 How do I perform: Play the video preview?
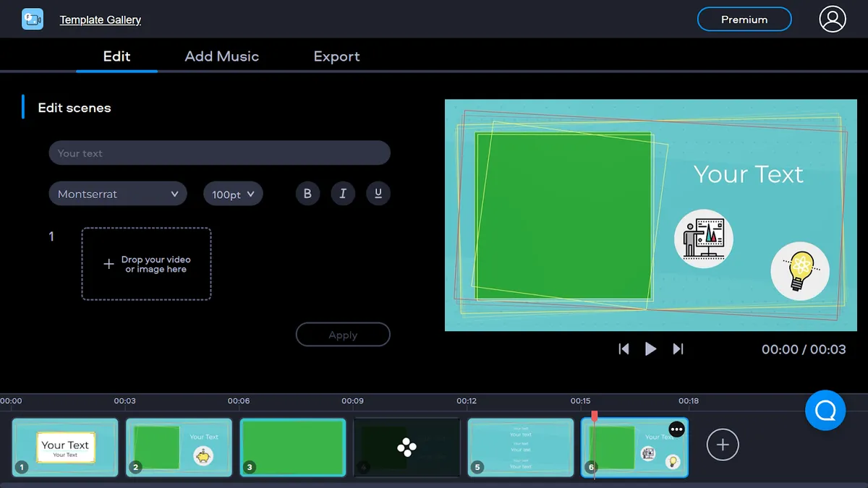coord(650,349)
